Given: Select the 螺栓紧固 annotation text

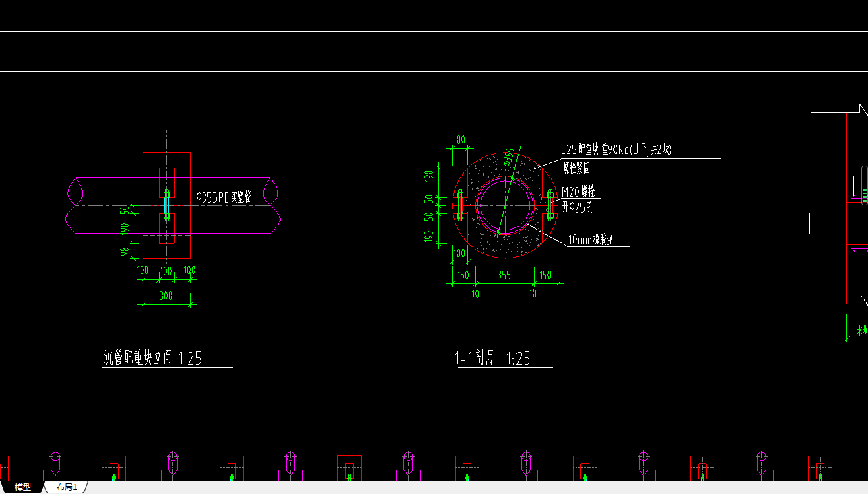Looking at the screenshot, I should [576, 168].
